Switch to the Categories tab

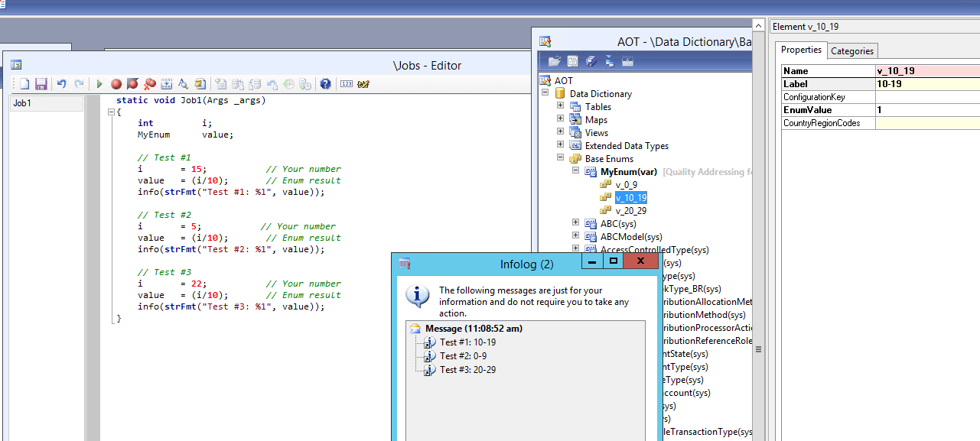tap(851, 51)
